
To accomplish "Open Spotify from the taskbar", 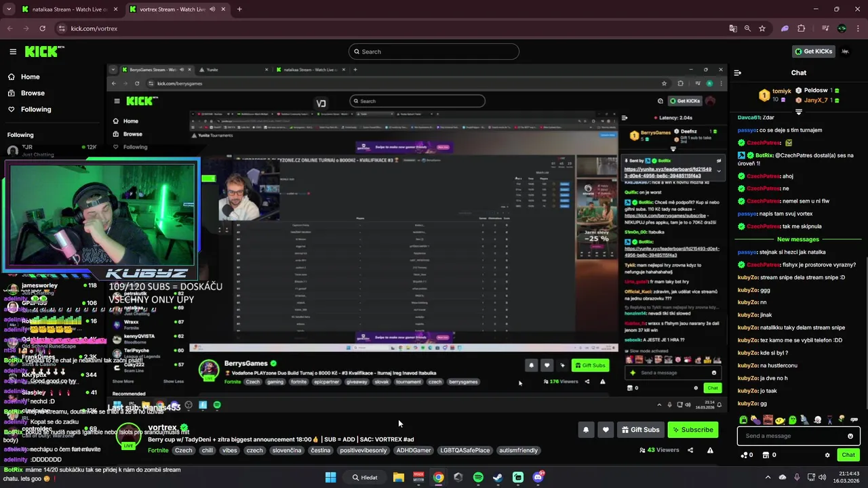I will click(x=478, y=477).
